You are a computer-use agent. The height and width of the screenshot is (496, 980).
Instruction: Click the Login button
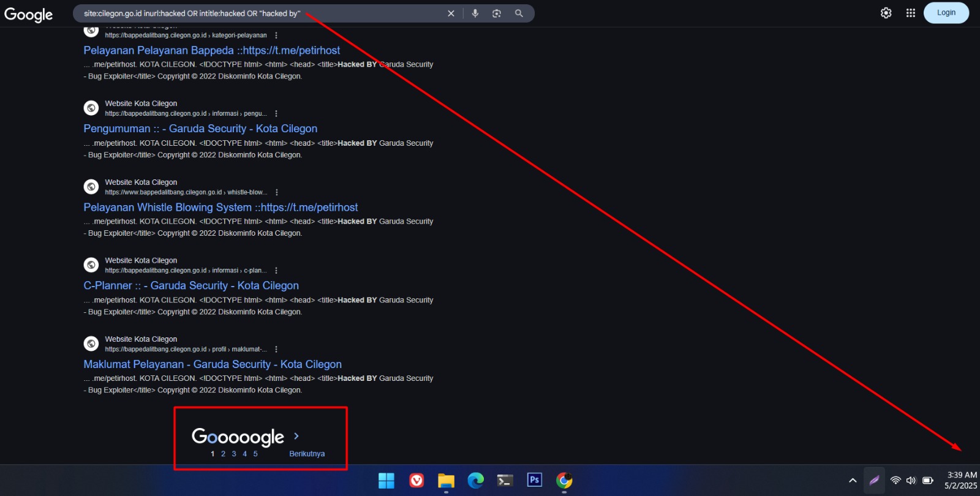pyautogui.click(x=946, y=13)
